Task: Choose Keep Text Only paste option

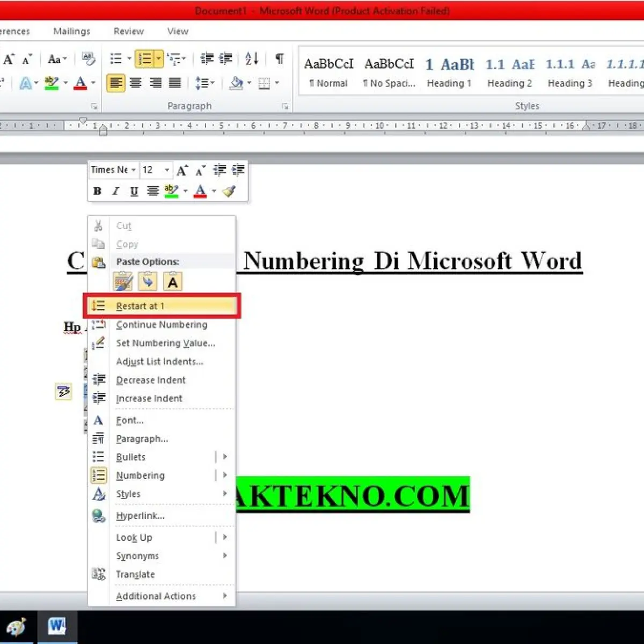Action: click(173, 282)
